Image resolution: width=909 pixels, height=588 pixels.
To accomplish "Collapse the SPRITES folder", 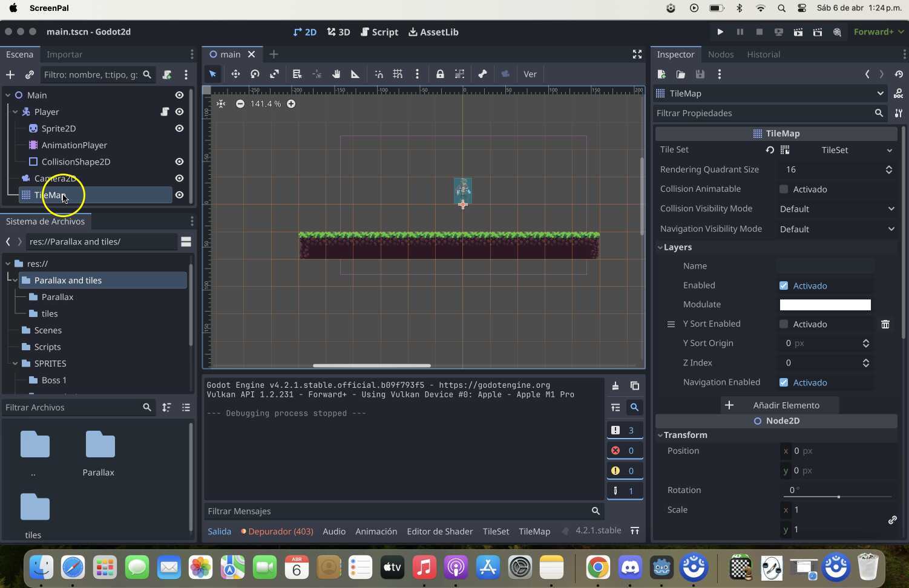I will 15,364.
